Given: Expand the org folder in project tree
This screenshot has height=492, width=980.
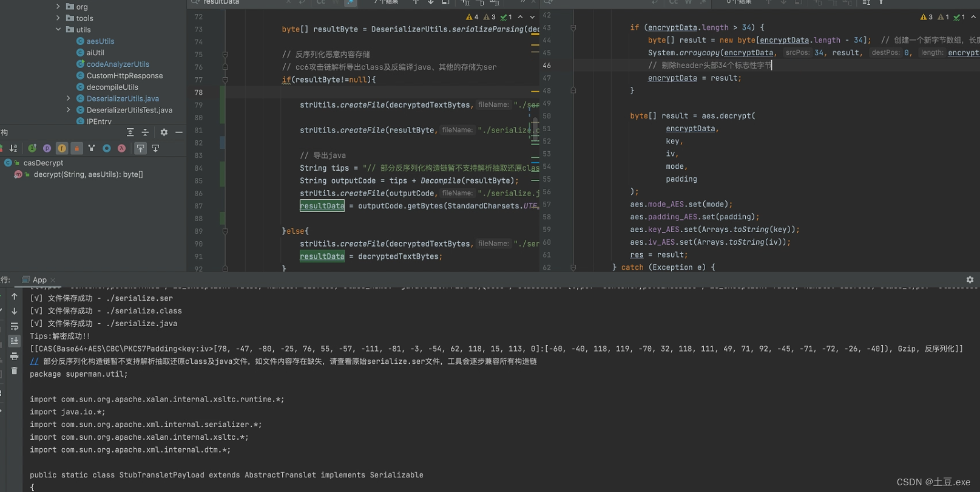Looking at the screenshot, I should [x=58, y=7].
